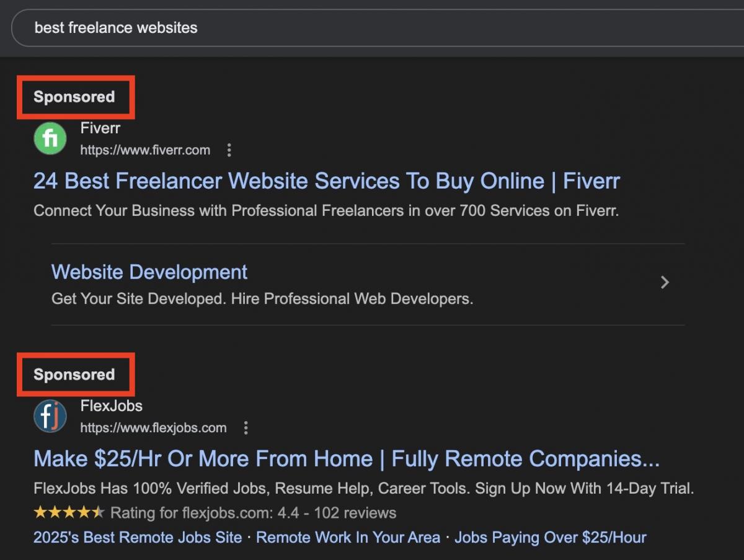Image resolution: width=744 pixels, height=560 pixels.
Task: Open the 'Make $25/Hr Or More' headline
Action: (346, 459)
